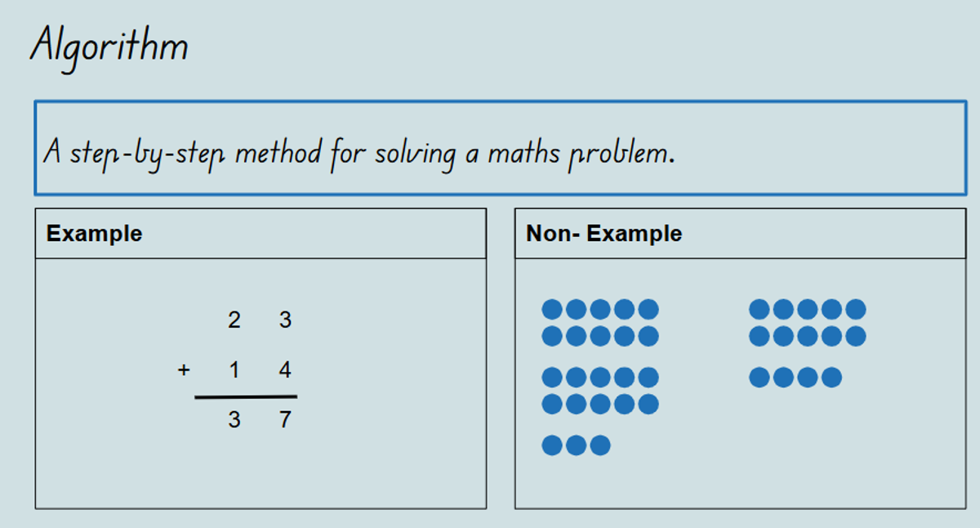Select the top-left block of ten dots
Screen dimensions: 980x528
pos(600,323)
